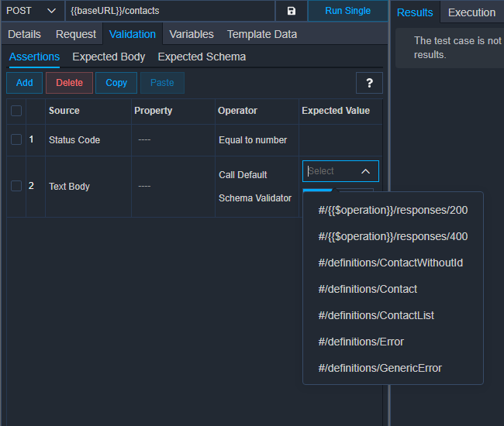Select #/definitions/GenericError option
Image resolution: width=504 pixels, height=426 pixels.
(x=393, y=368)
